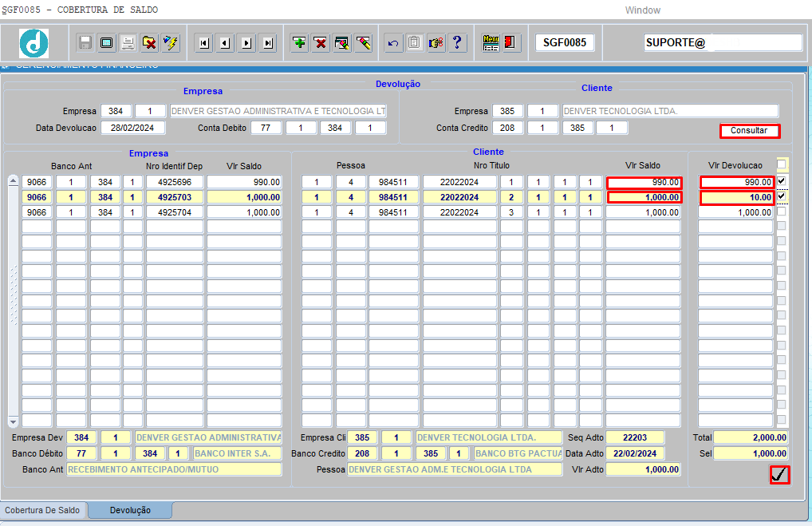Click Pessoa field DENVER GESTAO ADM.E TECNOLOGIA LTDA
This screenshot has width=812, height=526.
455,469
